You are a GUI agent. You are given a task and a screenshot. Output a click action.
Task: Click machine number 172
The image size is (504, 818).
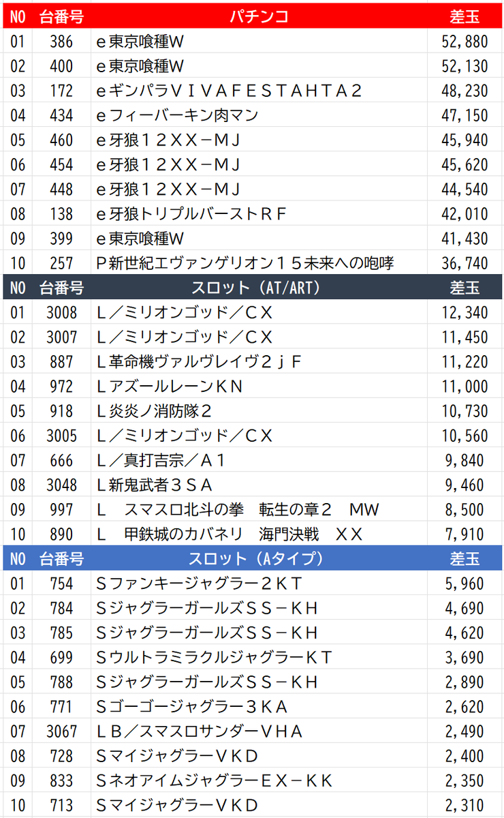click(61, 91)
